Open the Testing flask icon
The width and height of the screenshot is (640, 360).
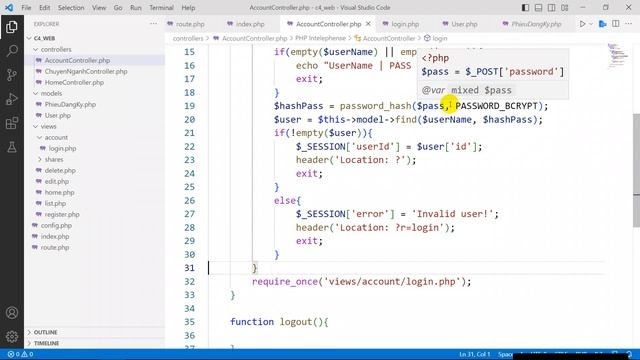pos(11,147)
